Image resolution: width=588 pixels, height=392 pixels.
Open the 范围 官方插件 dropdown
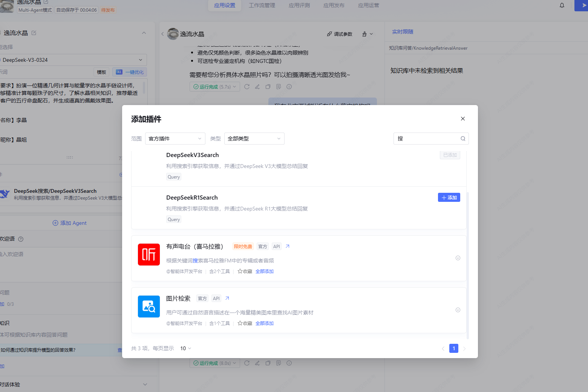tap(175, 139)
